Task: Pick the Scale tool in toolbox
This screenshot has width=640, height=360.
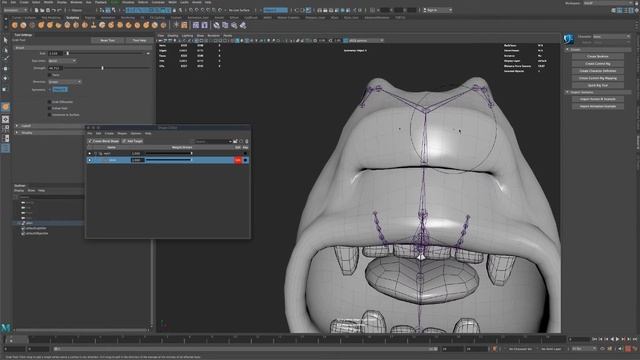Action: 5,89
